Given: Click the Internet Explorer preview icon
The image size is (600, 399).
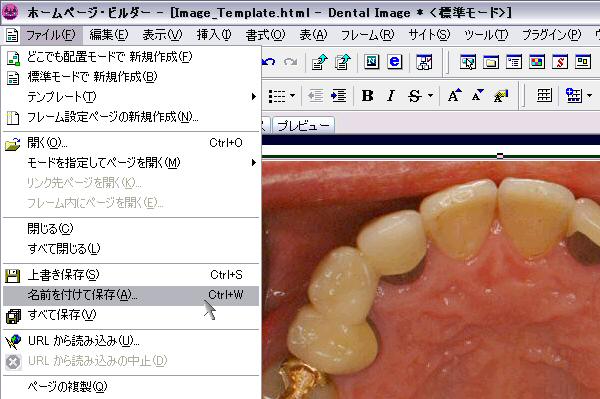Looking at the screenshot, I should coord(395,62).
